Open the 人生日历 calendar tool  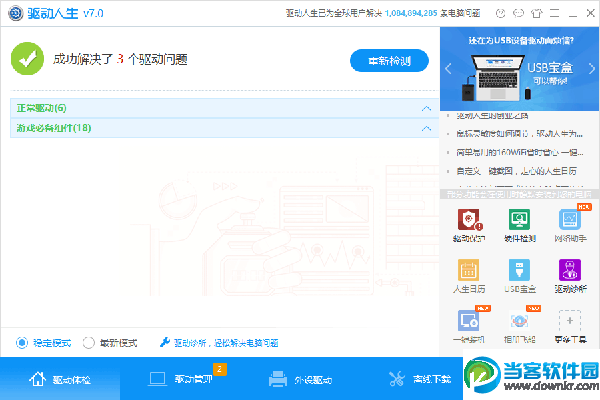coord(469,276)
